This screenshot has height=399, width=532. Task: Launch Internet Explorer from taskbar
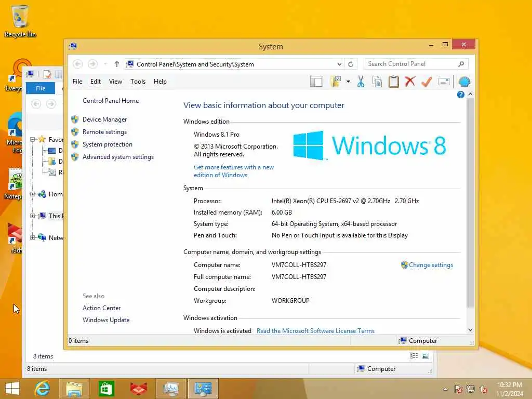[42, 389]
